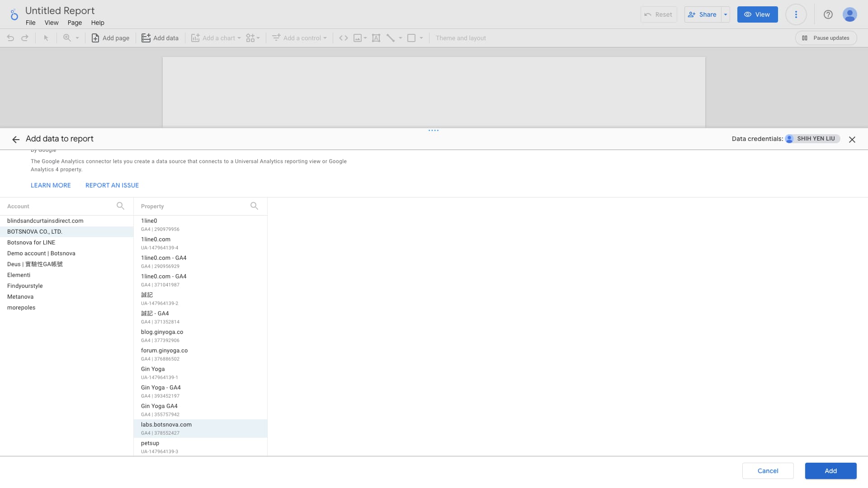The width and height of the screenshot is (868, 488).
Task: Click the line drawing tool icon
Action: tap(391, 38)
